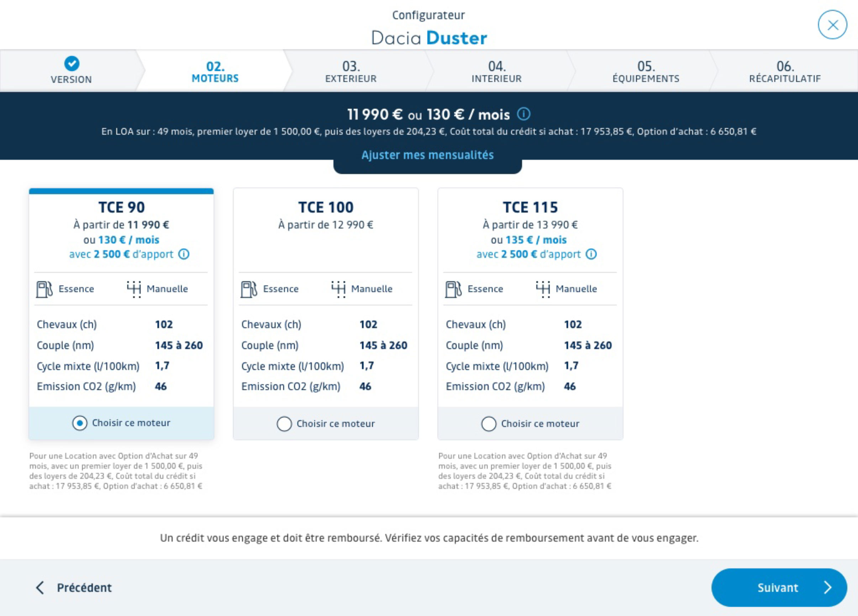Select the TCE 90 engine radio button

click(x=79, y=423)
